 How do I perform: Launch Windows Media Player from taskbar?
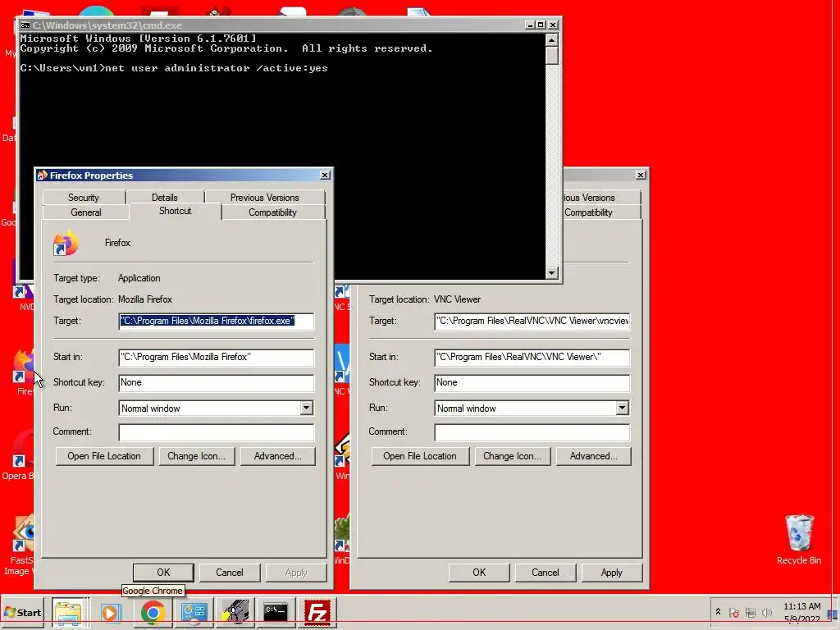tap(111, 612)
